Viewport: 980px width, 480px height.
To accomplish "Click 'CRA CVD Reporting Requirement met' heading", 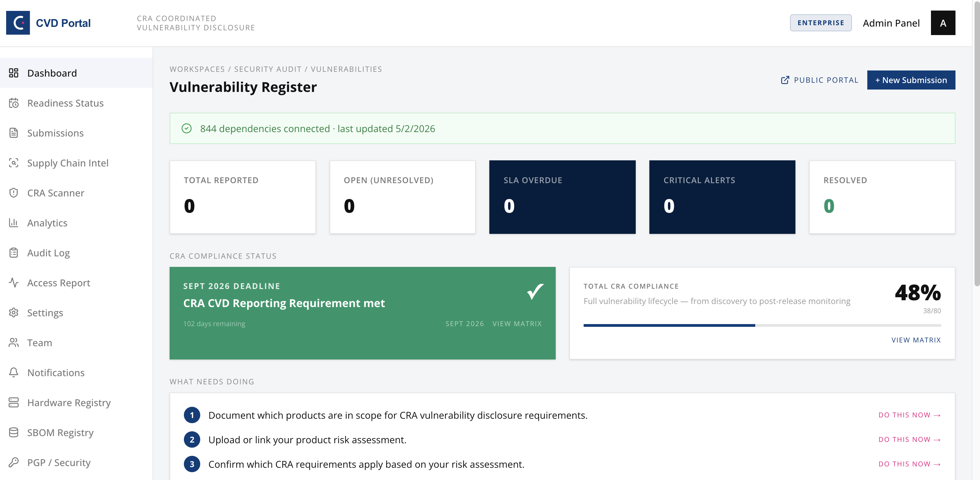I will click(284, 303).
